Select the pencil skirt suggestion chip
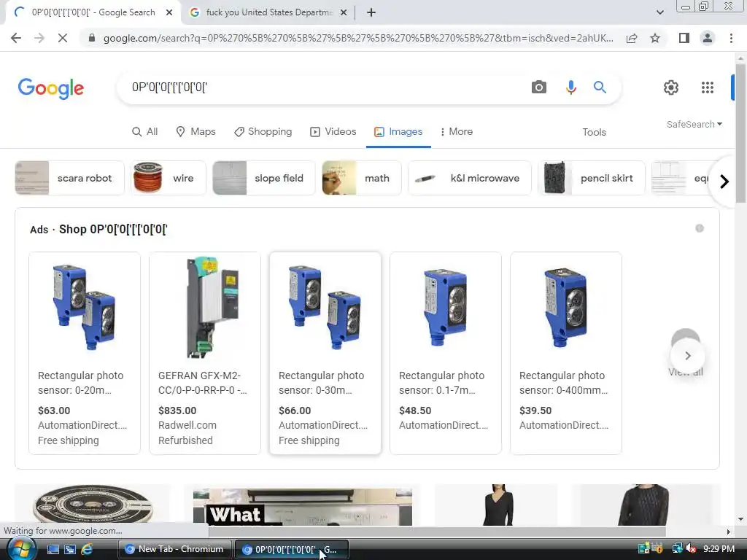The height and width of the screenshot is (560, 747). tap(591, 178)
